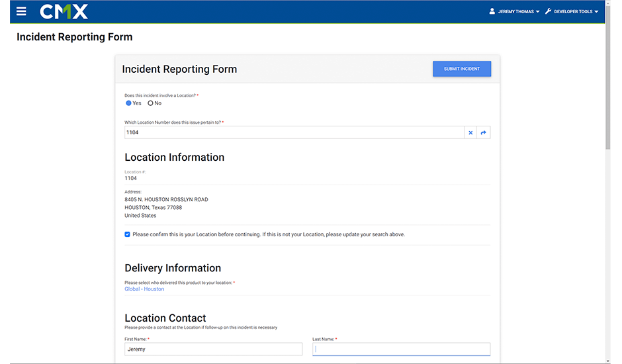
Task: Toggle the confirm Location checkbox
Action: [x=127, y=234]
